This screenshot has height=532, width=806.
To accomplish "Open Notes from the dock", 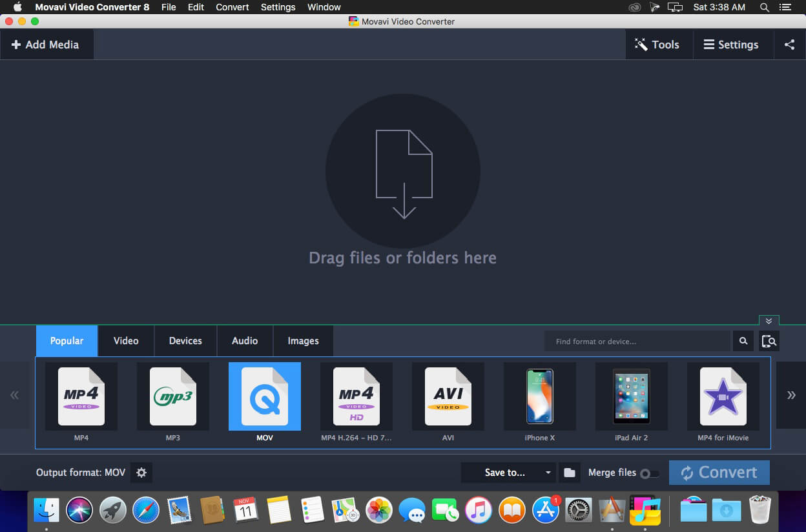I will [279, 510].
